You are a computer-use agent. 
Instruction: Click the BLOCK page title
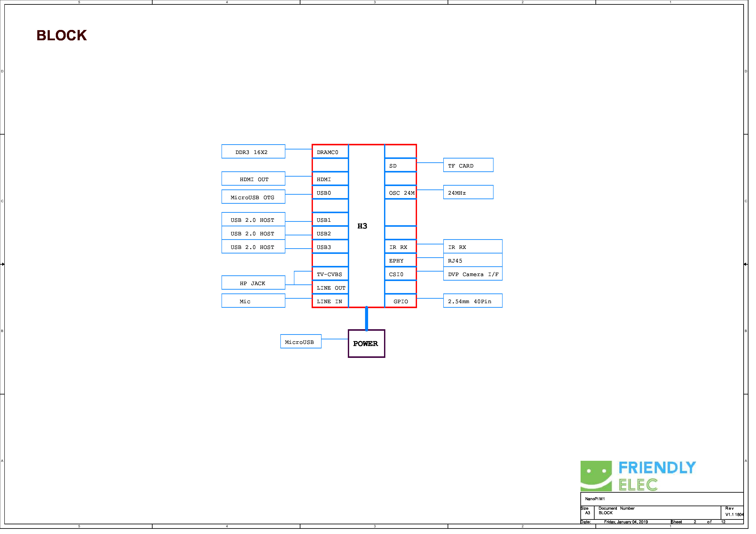tap(62, 36)
